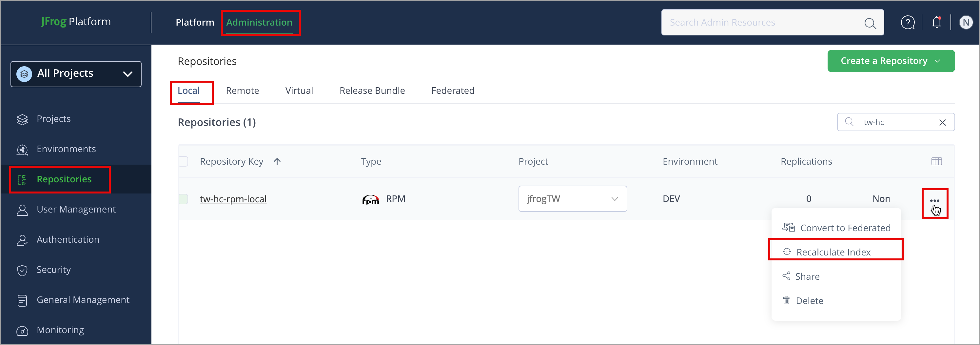Open the Security section icon
The height and width of the screenshot is (345, 980).
click(22, 270)
